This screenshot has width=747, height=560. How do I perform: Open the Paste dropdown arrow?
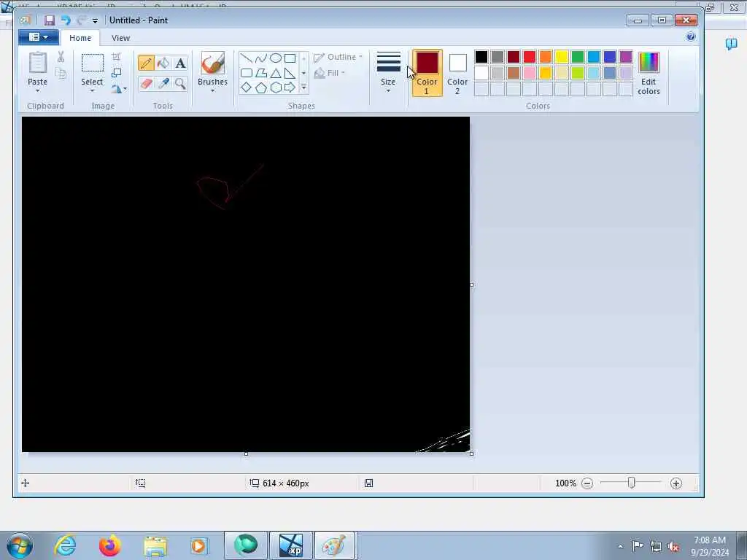pos(37,90)
